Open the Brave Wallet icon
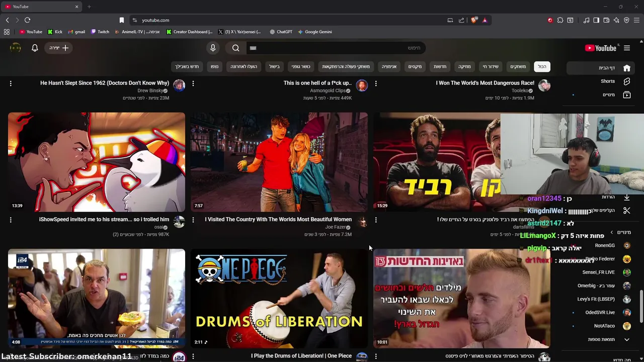 pos(606,20)
